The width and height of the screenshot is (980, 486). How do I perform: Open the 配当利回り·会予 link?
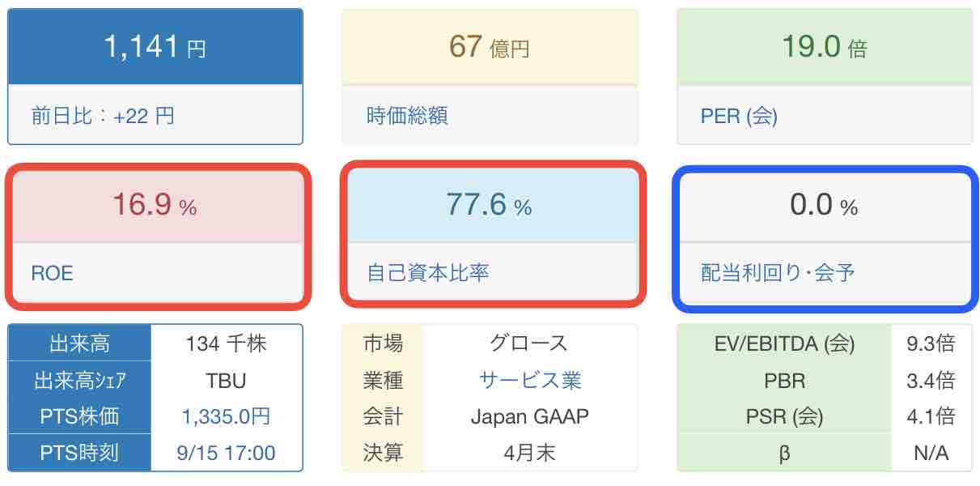tap(778, 273)
